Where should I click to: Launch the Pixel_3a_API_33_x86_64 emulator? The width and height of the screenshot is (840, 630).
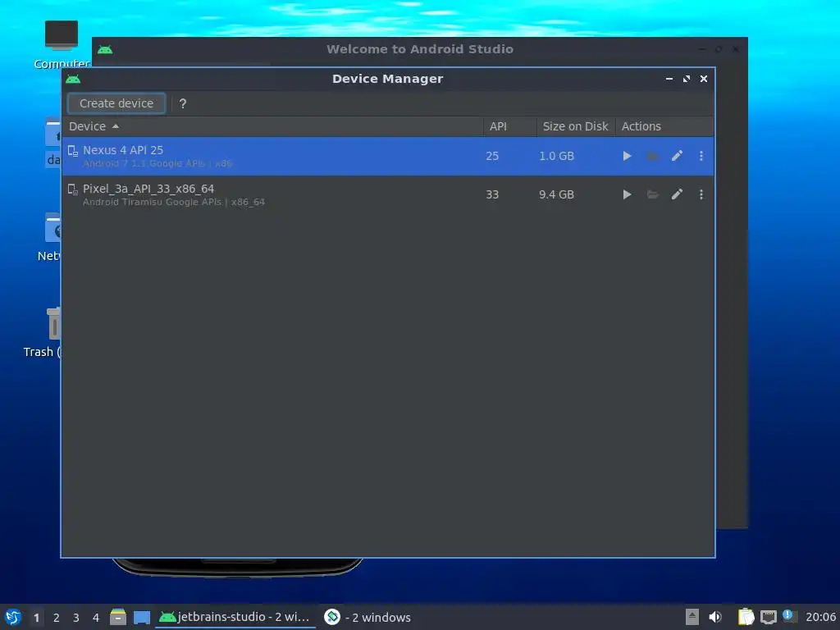pos(627,194)
